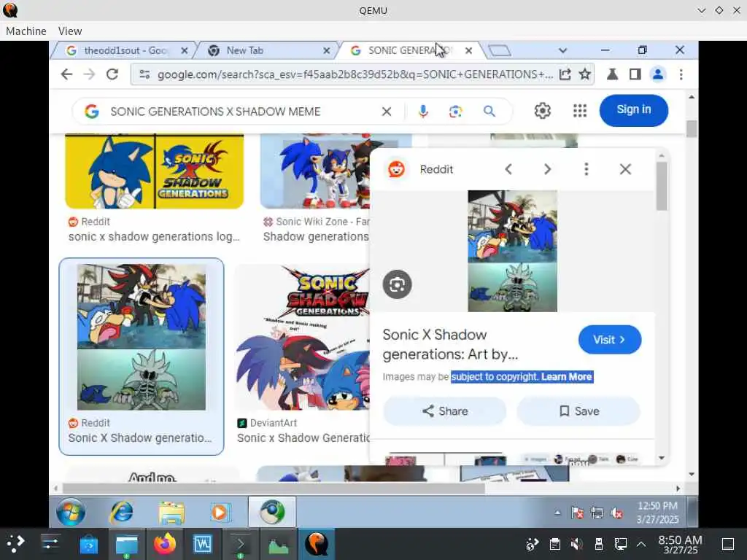This screenshot has height=560, width=747.
Task: Click the Chrome address bar URL
Action: pyautogui.click(x=355, y=74)
